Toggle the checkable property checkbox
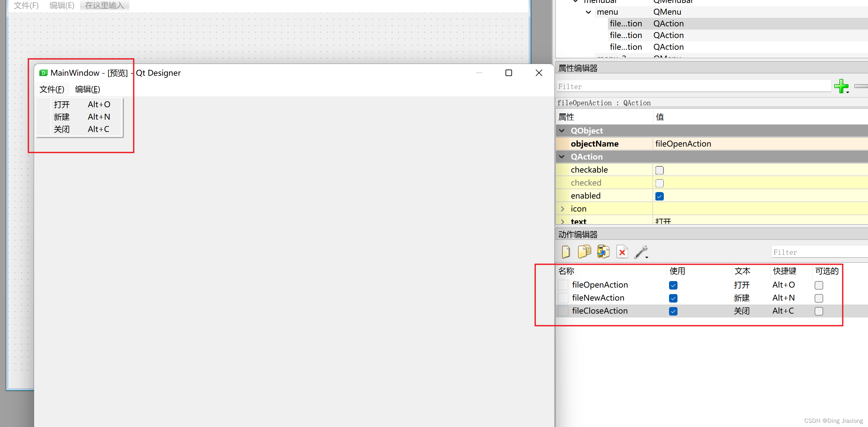 coord(659,170)
